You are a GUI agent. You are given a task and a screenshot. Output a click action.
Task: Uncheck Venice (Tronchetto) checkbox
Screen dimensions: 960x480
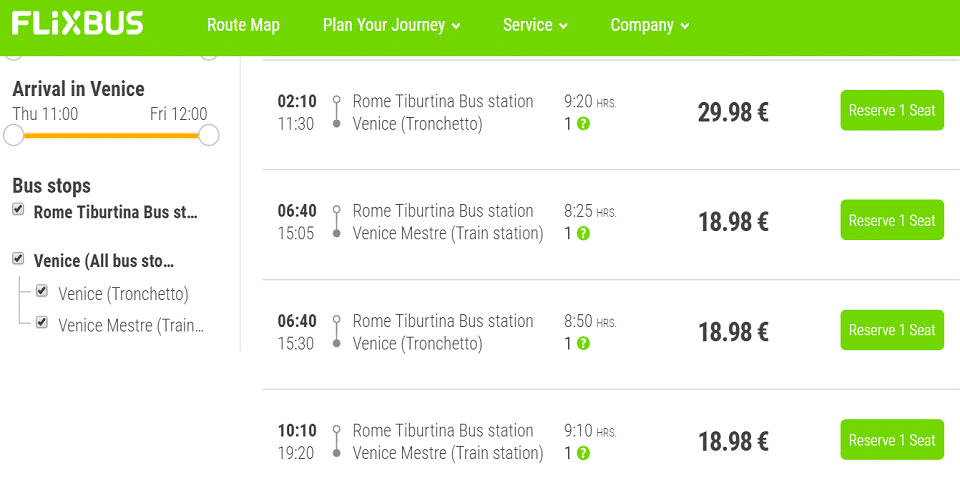pos(42,291)
